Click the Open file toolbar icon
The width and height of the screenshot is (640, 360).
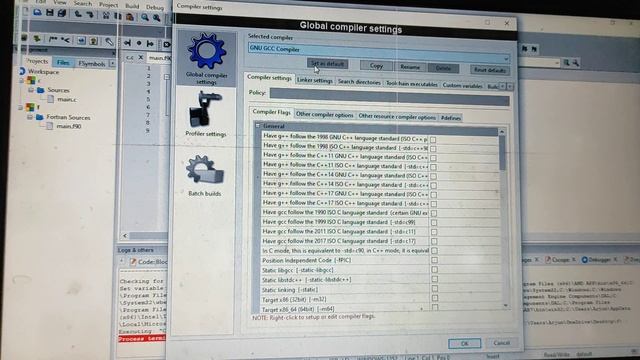38,12
